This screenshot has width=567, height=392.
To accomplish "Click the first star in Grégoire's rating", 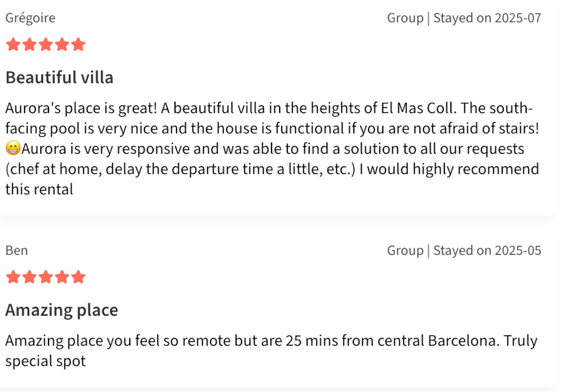I will [x=13, y=45].
